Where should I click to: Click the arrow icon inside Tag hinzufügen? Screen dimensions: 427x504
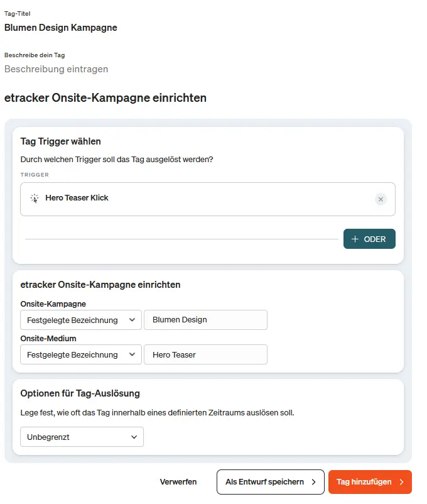pos(401,482)
